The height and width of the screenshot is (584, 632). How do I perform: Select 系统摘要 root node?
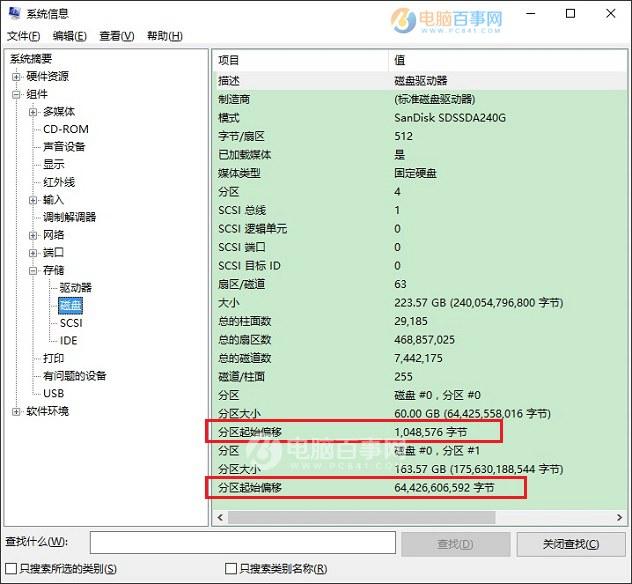tap(31, 59)
